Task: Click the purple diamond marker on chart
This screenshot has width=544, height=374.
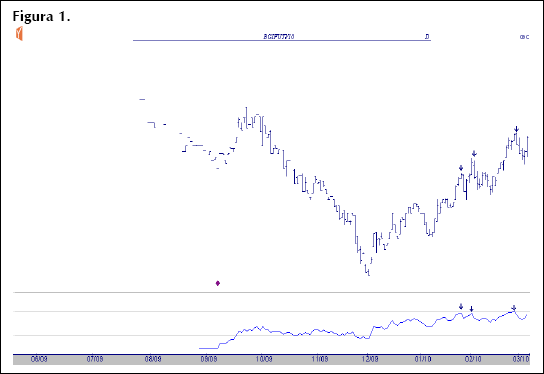Action: (218, 283)
